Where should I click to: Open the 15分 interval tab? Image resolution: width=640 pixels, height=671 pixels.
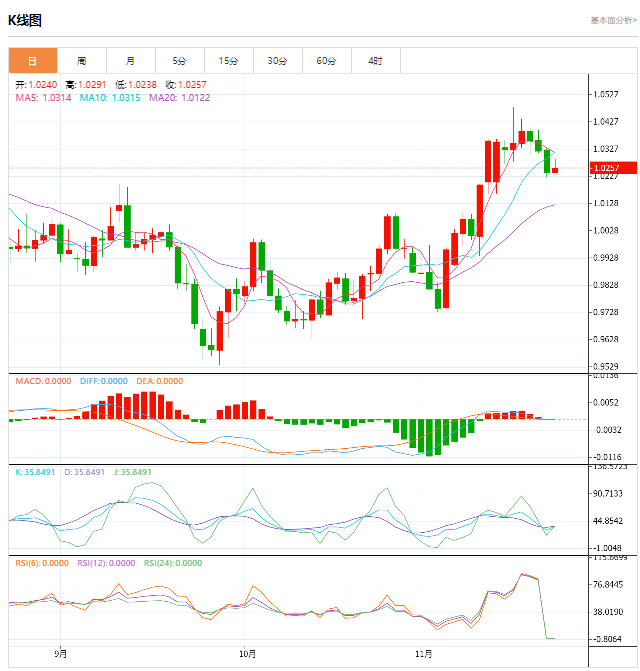229,60
